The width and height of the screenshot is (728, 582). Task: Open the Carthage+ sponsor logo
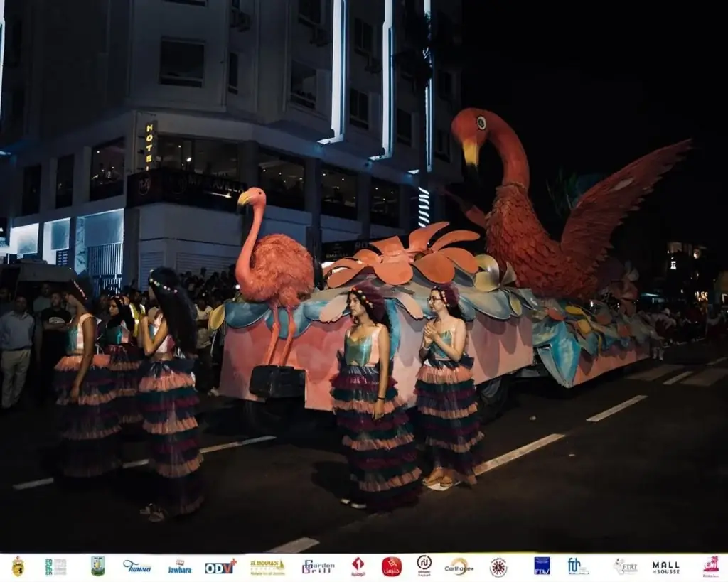point(459,566)
